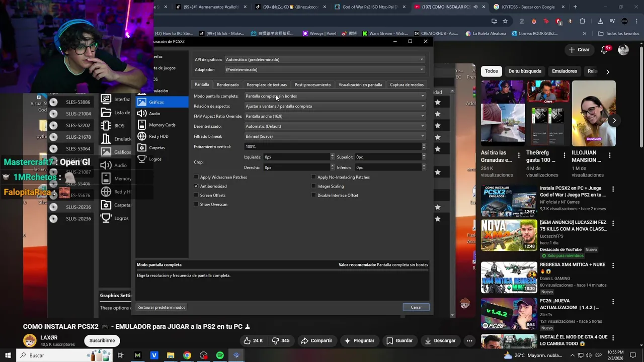
Task: Open Relación de aspecto dropdown
Action: click(335, 106)
